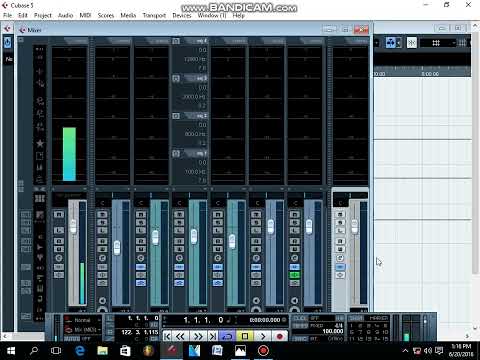
Task: Click the secondary time display 0:00:00.000
Action: (x=265, y=320)
